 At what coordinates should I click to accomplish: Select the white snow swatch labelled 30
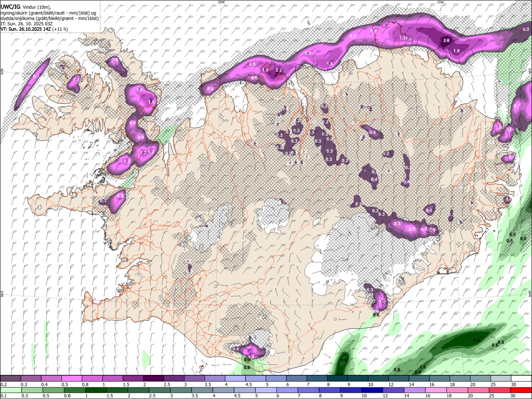[x=521, y=378]
